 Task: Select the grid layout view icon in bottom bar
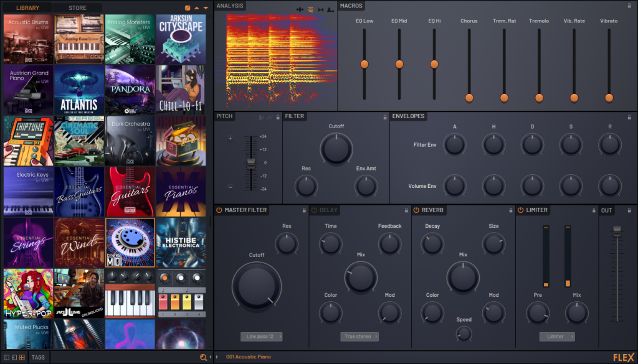(x=22, y=358)
